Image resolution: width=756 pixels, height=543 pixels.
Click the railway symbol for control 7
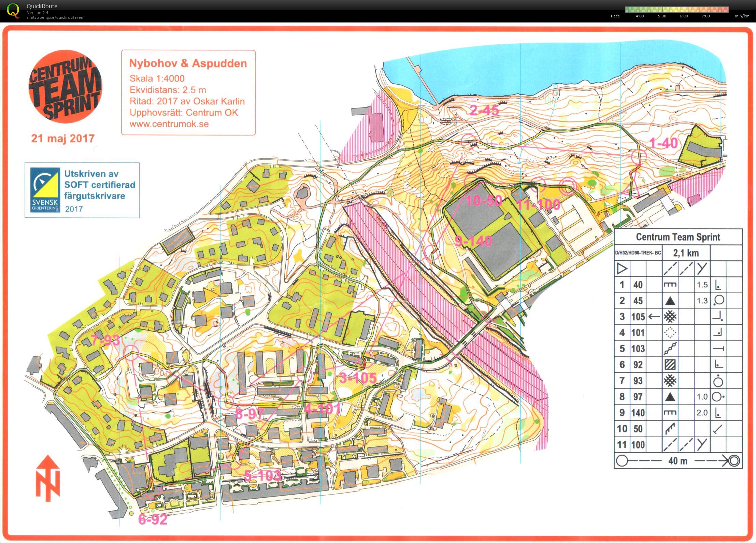[671, 381]
